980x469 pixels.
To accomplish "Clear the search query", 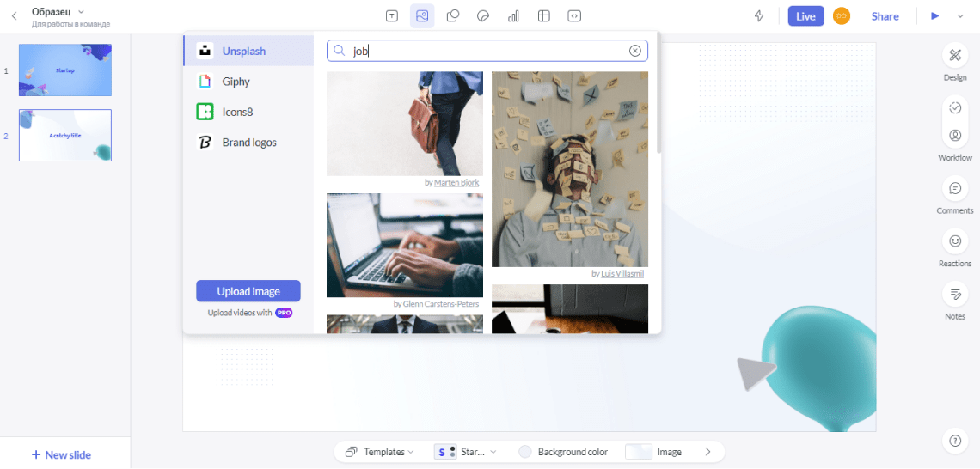I will point(635,52).
